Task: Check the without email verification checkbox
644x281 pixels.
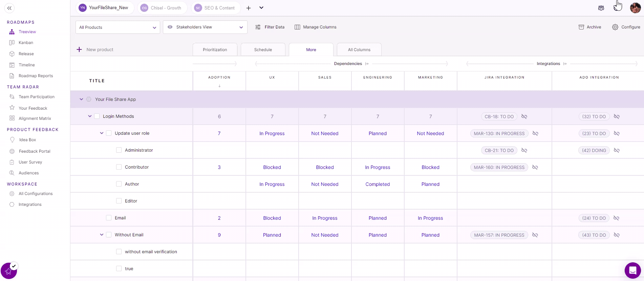Action: click(119, 252)
